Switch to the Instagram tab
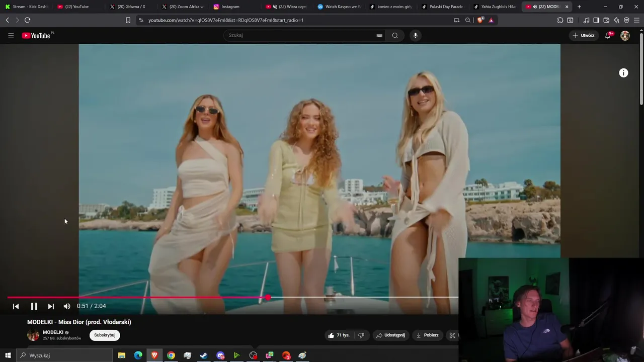 pos(234,7)
